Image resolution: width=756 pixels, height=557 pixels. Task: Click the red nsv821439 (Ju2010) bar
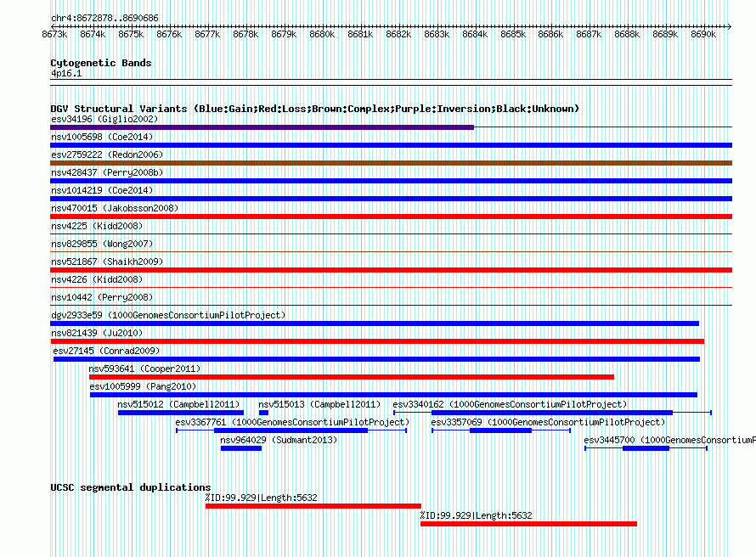pyautogui.click(x=377, y=341)
